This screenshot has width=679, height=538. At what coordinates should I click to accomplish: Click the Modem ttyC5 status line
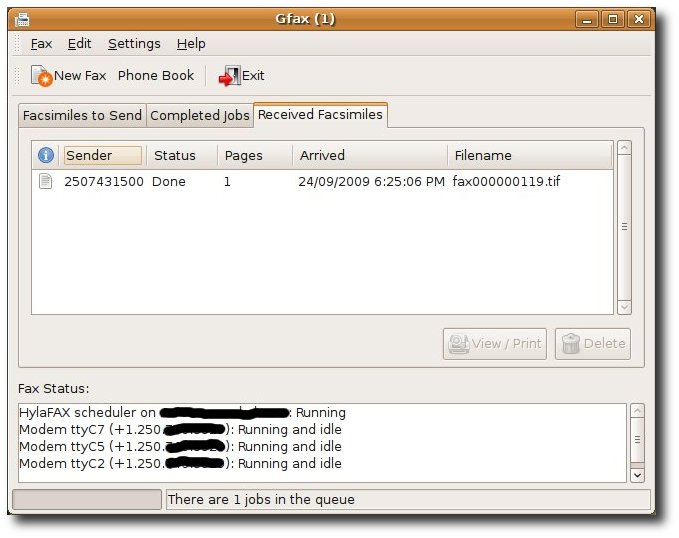[180, 447]
